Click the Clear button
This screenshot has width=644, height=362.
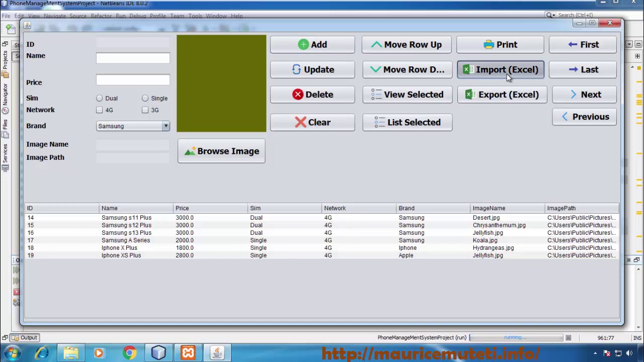(312, 122)
